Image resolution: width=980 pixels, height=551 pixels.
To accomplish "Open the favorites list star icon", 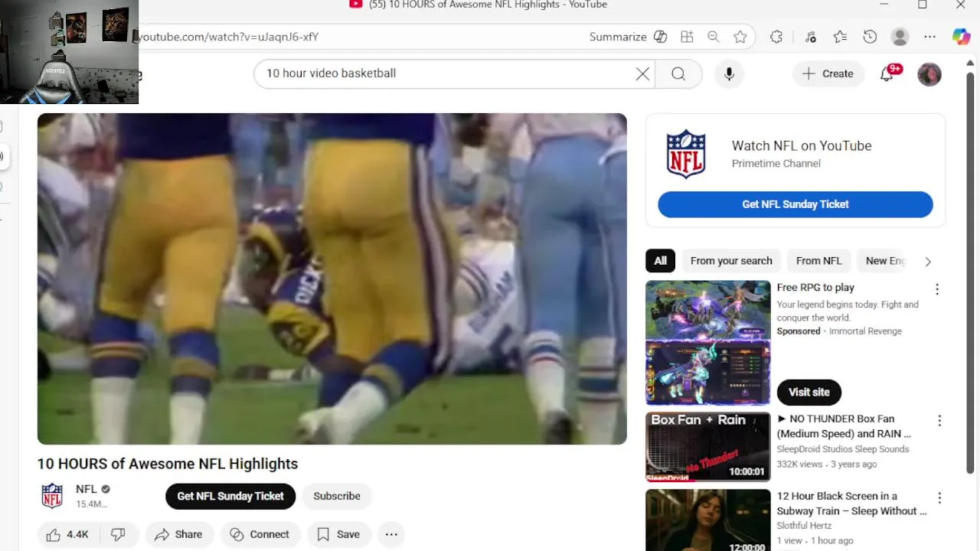I will coord(840,37).
